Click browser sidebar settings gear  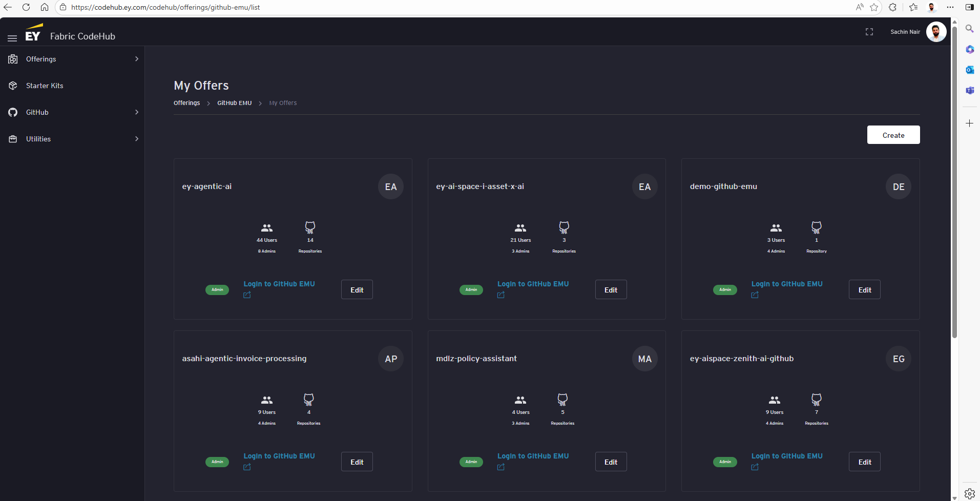click(969, 493)
